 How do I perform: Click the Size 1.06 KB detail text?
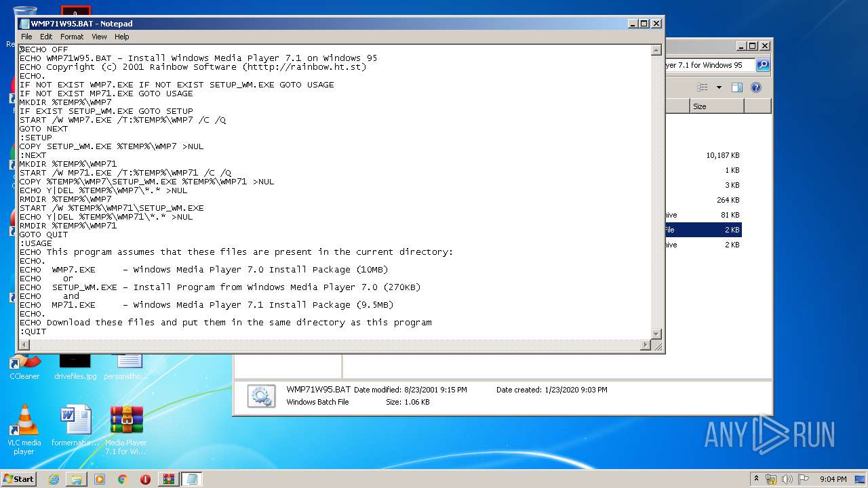408,402
